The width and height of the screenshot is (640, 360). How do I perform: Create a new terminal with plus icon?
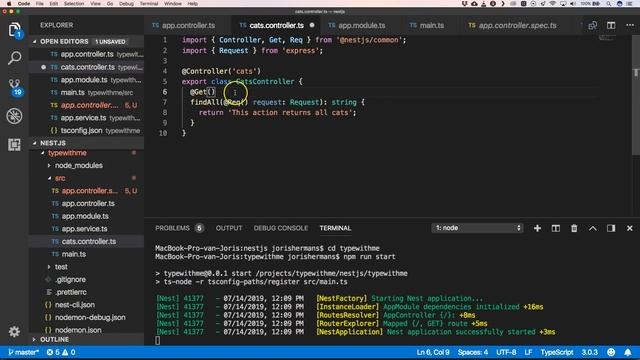538,228
